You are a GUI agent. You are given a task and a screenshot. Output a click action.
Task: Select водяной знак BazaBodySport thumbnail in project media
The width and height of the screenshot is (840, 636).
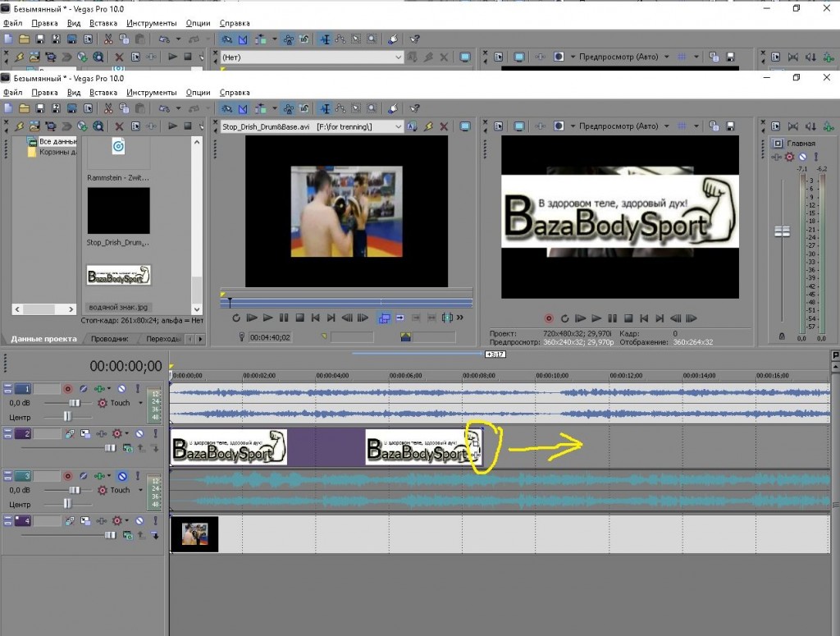pos(118,275)
